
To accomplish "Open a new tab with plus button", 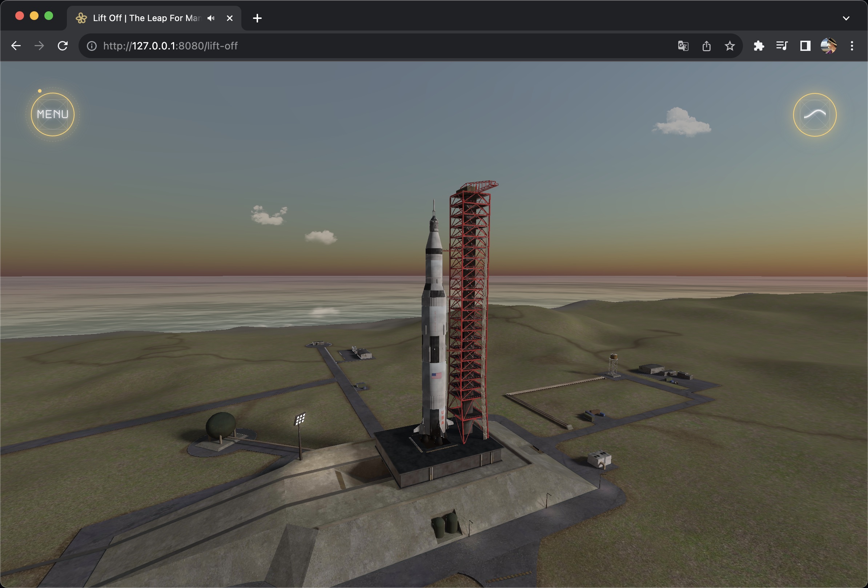I will [x=257, y=18].
